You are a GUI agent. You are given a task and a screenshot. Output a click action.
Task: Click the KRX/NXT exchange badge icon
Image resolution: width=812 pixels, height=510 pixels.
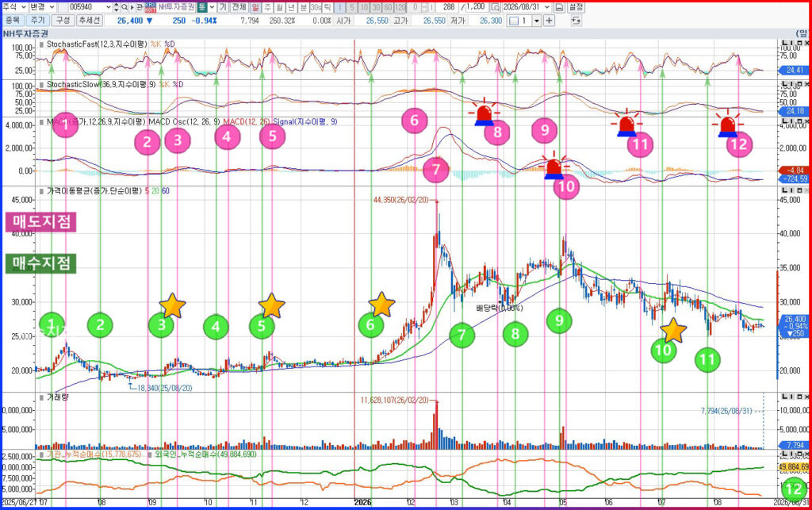150,7
